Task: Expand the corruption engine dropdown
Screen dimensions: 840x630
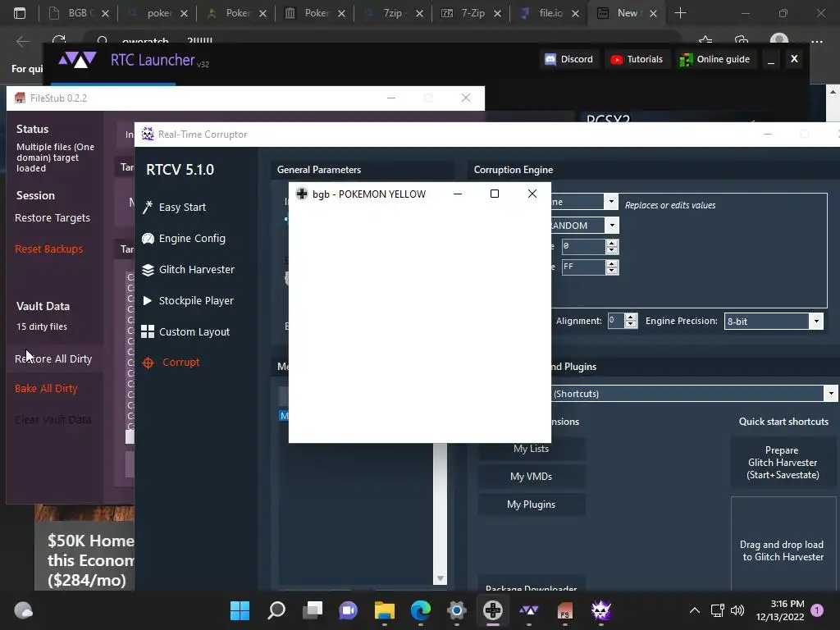Action: [x=610, y=202]
